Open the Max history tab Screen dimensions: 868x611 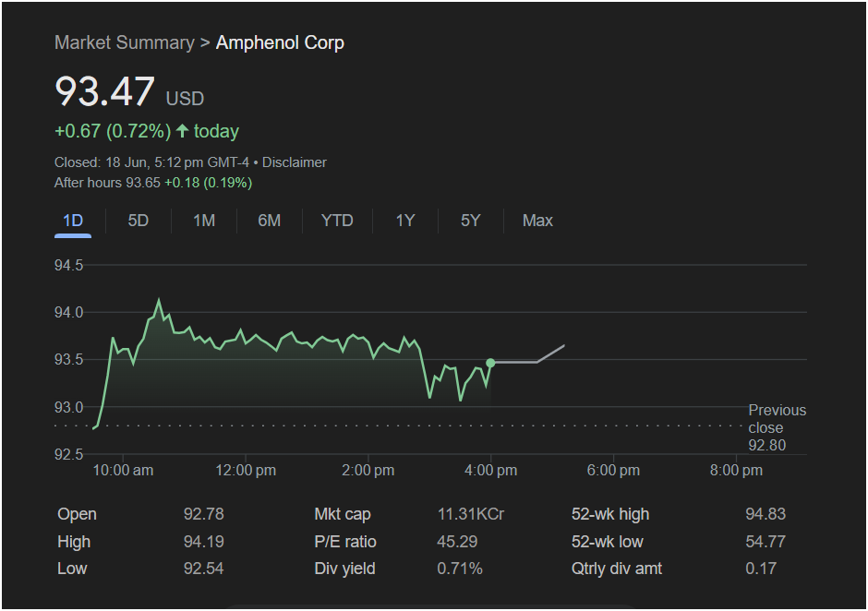click(x=537, y=221)
